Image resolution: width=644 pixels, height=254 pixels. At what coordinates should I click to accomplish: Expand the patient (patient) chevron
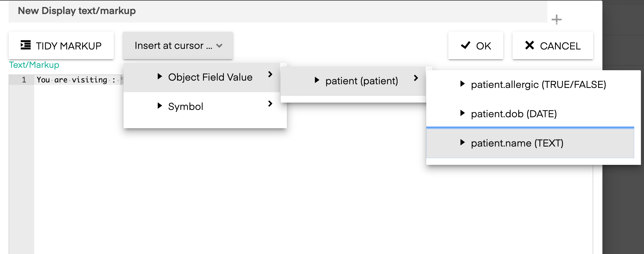[416, 78]
